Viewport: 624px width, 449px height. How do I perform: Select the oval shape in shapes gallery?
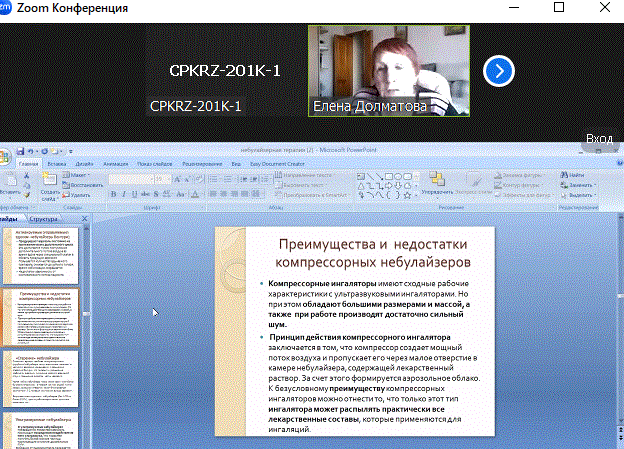tap(398, 176)
